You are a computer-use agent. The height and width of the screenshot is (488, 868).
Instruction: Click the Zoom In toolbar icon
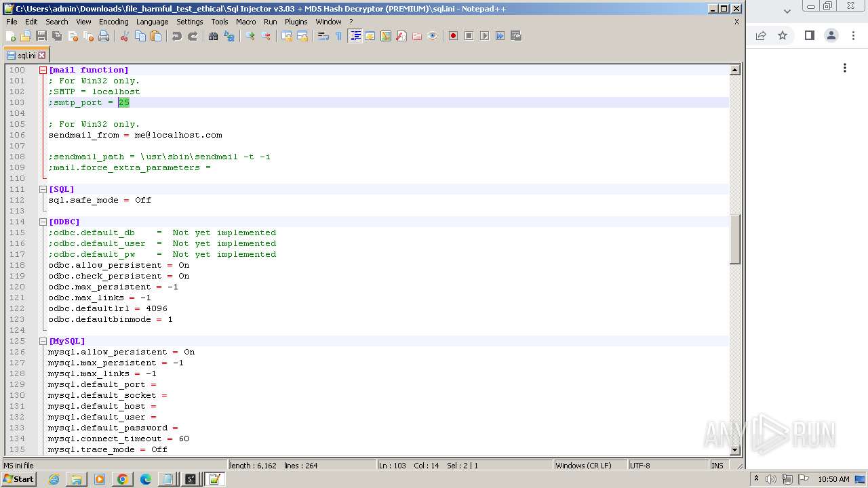250,36
